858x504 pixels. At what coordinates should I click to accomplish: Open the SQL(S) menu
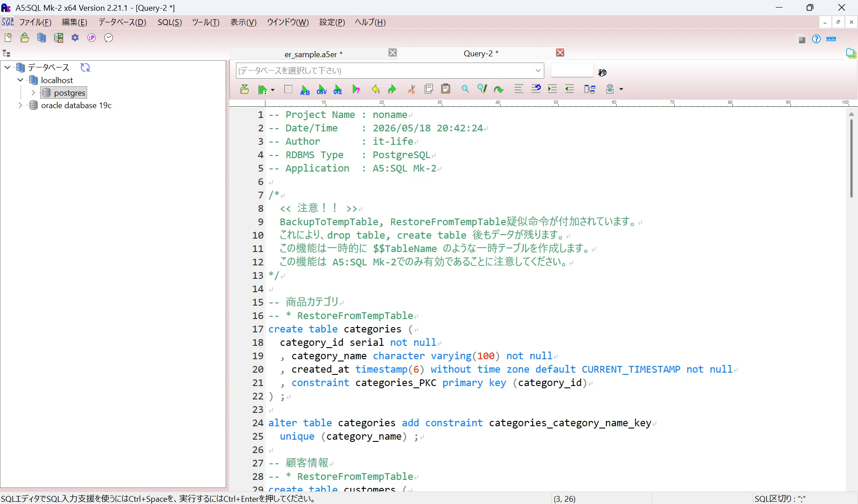click(170, 22)
